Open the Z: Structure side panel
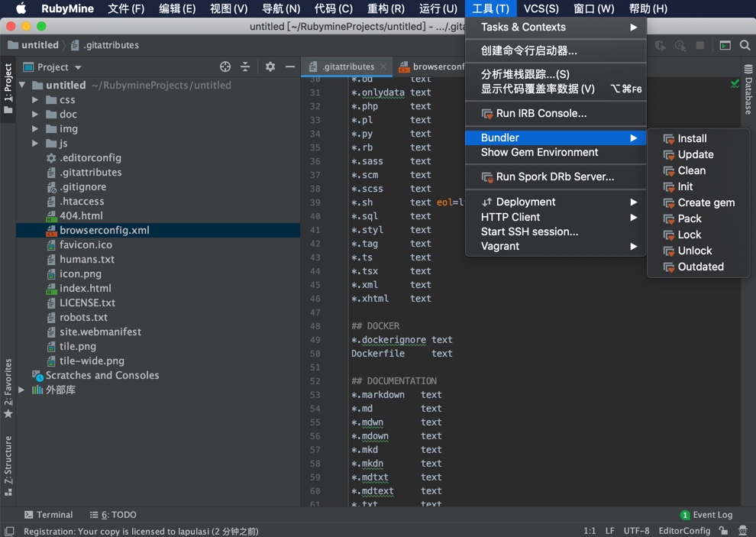 tap(8, 466)
